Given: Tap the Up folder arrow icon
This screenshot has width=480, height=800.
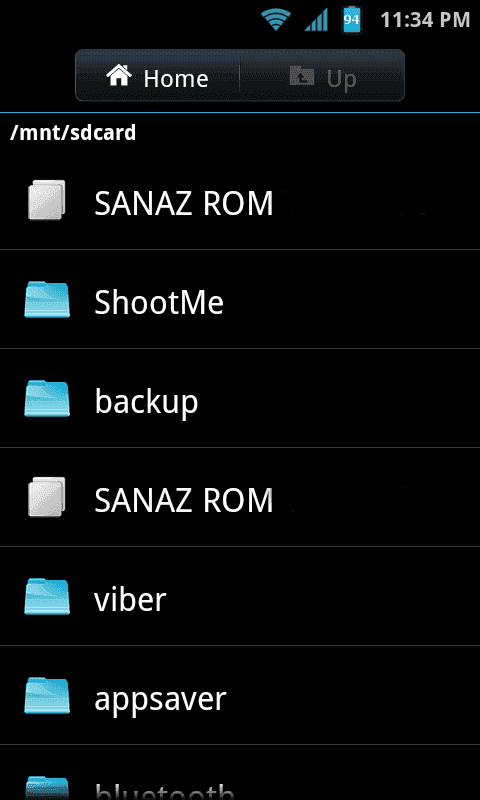Looking at the screenshot, I should (301, 76).
